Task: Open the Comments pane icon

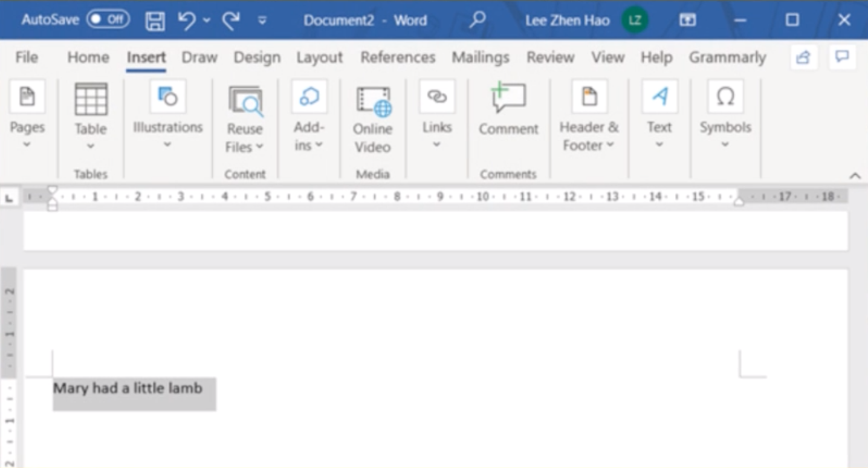Action: pos(842,57)
